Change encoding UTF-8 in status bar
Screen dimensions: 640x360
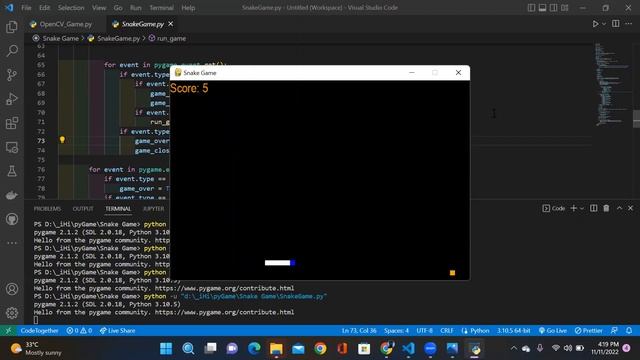point(424,331)
